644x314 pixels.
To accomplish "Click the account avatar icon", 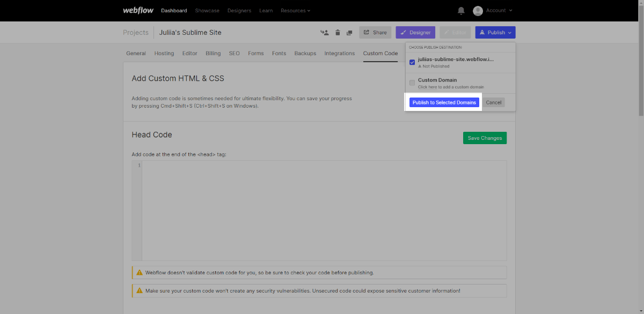I will (478, 11).
